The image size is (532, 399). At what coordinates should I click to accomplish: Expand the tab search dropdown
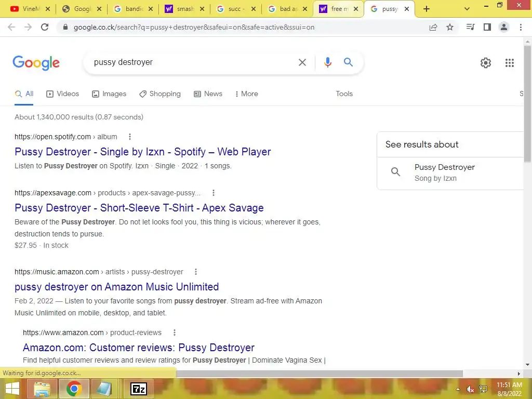point(467,9)
